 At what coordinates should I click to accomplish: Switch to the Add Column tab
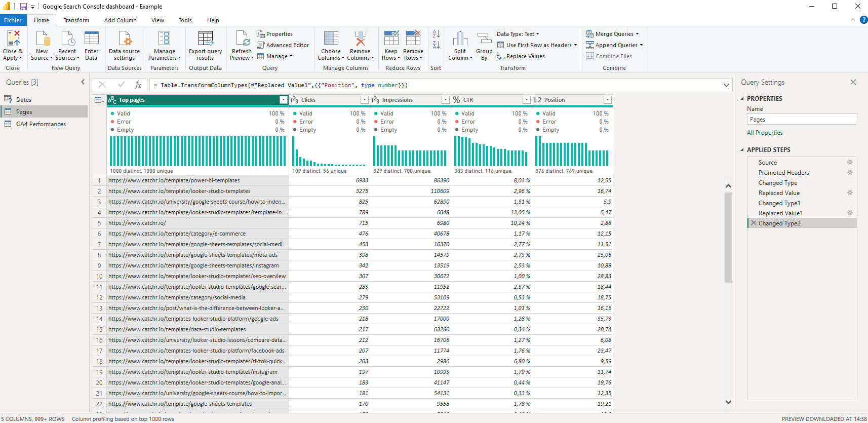click(121, 20)
